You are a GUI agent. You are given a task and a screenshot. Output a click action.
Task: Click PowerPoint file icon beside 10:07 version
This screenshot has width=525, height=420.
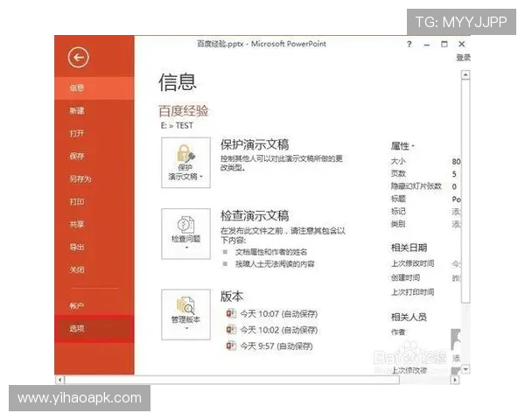[x=231, y=313]
